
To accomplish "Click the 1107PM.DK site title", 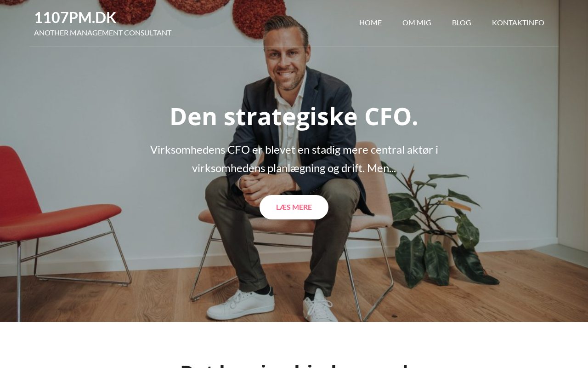I will (x=75, y=17).
